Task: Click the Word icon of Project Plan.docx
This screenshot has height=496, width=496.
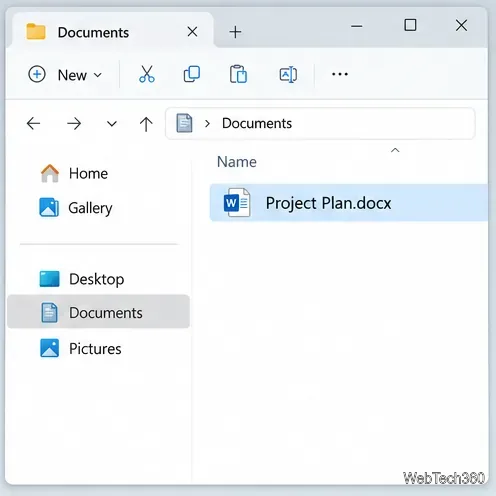Action: tap(237, 203)
